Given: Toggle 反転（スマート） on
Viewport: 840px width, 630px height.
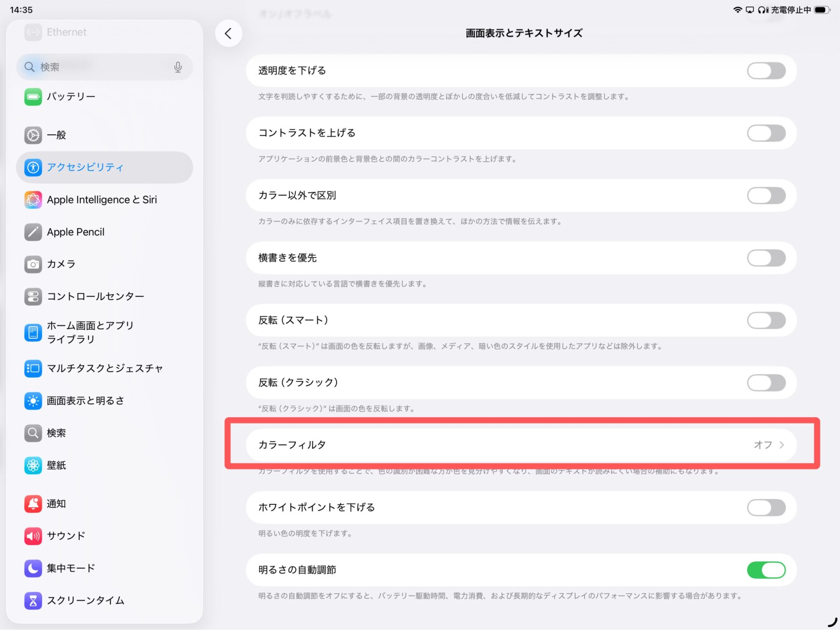Looking at the screenshot, I should click(766, 321).
